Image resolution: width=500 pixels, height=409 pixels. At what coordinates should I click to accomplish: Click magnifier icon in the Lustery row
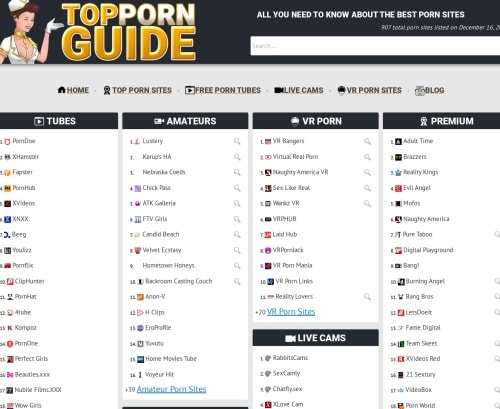[237, 141]
